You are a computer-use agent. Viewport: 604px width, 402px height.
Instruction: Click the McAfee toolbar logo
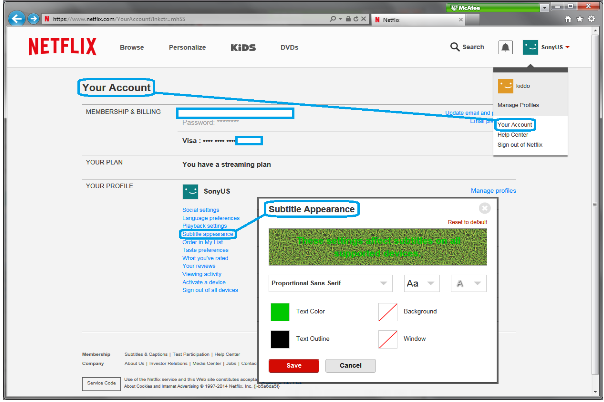click(465, 8)
